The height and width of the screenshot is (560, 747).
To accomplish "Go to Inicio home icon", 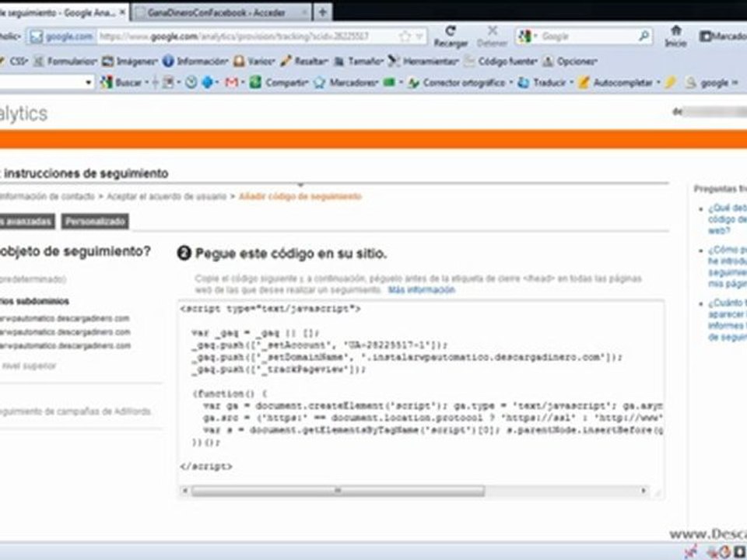I will 675,37.
